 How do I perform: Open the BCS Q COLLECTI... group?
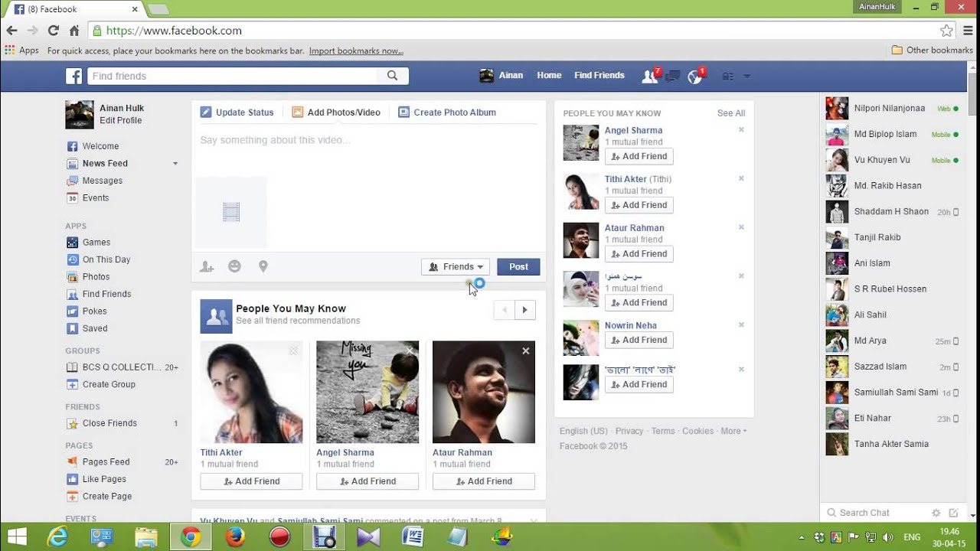point(122,367)
